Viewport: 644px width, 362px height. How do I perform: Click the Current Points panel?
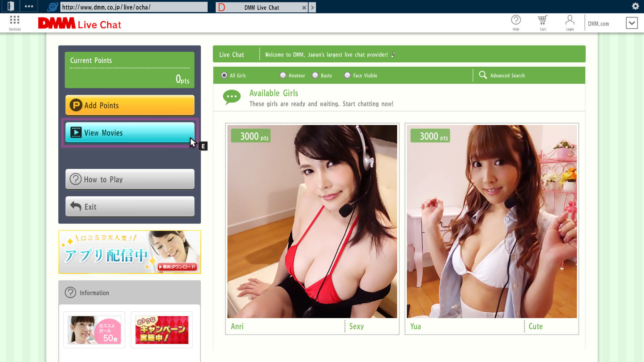(x=129, y=70)
